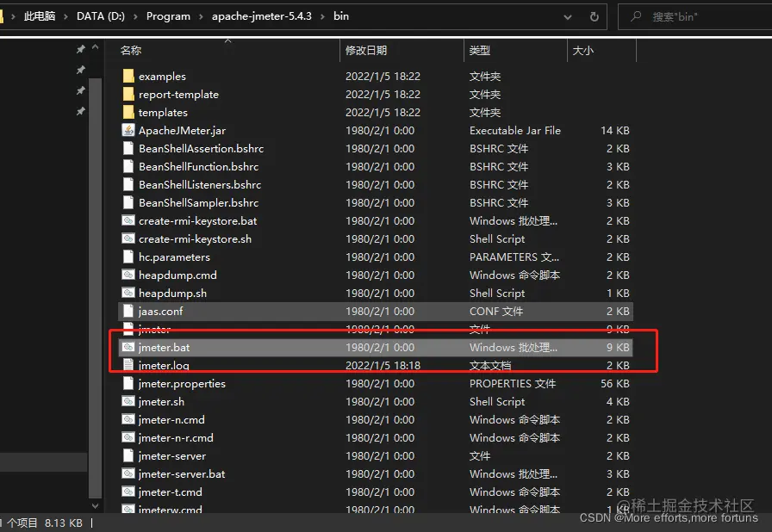Click the heapdump.cmd script icon
Image resolution: width=772 pixels, height=532 pixels.
128,275
